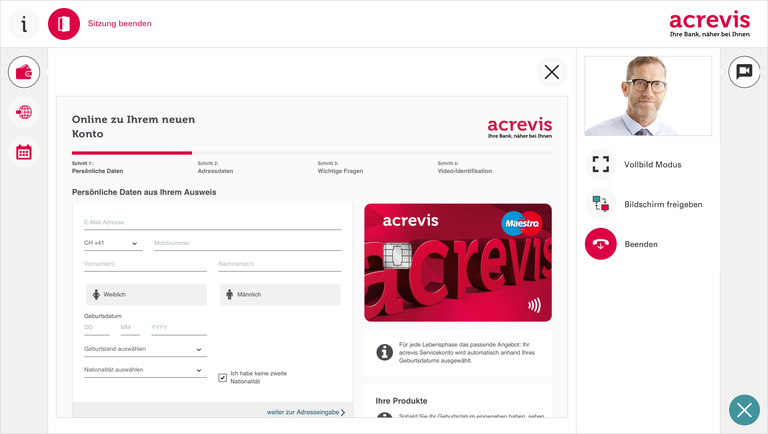Go to Schritt 2 Adressdaten
768x434 pixels.
point(216,168)
